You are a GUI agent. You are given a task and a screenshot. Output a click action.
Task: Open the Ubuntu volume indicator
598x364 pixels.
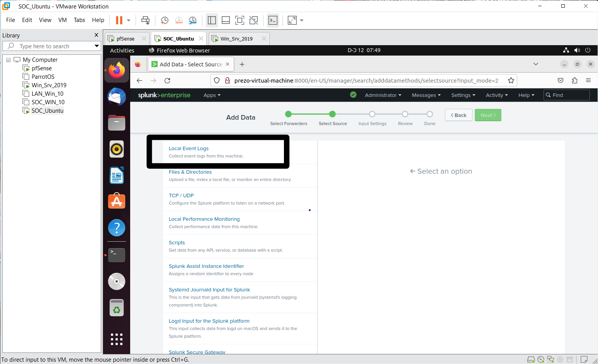(577, 50)
